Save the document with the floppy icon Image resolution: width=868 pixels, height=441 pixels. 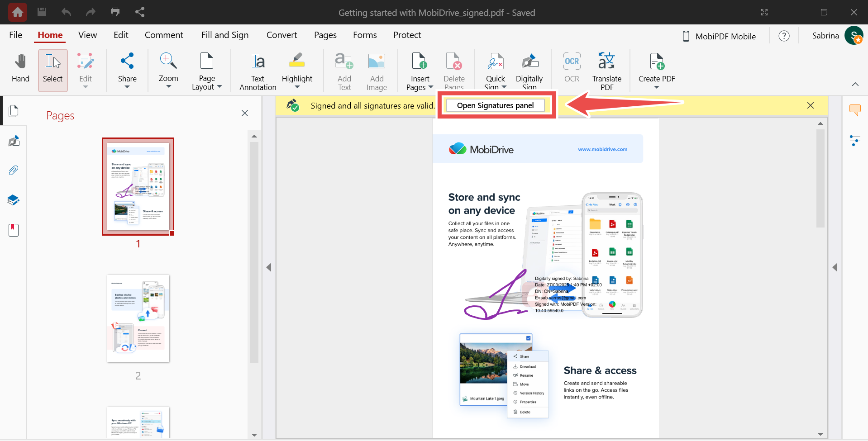point(42,12)
